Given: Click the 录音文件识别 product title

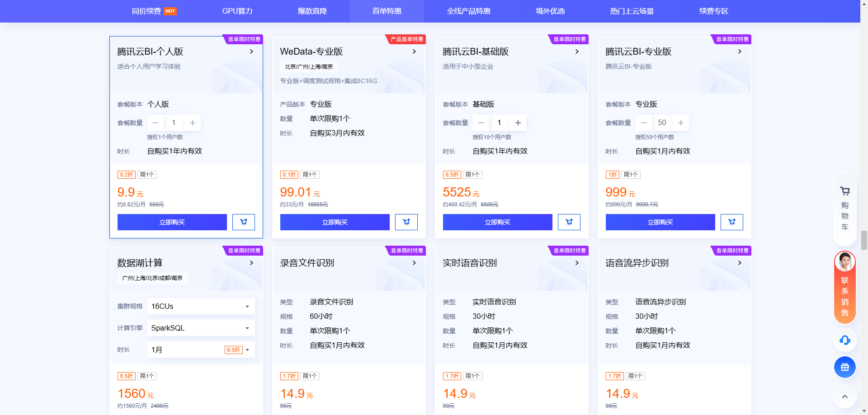Looking at the screenshot, I should click(x=307, y=263).
